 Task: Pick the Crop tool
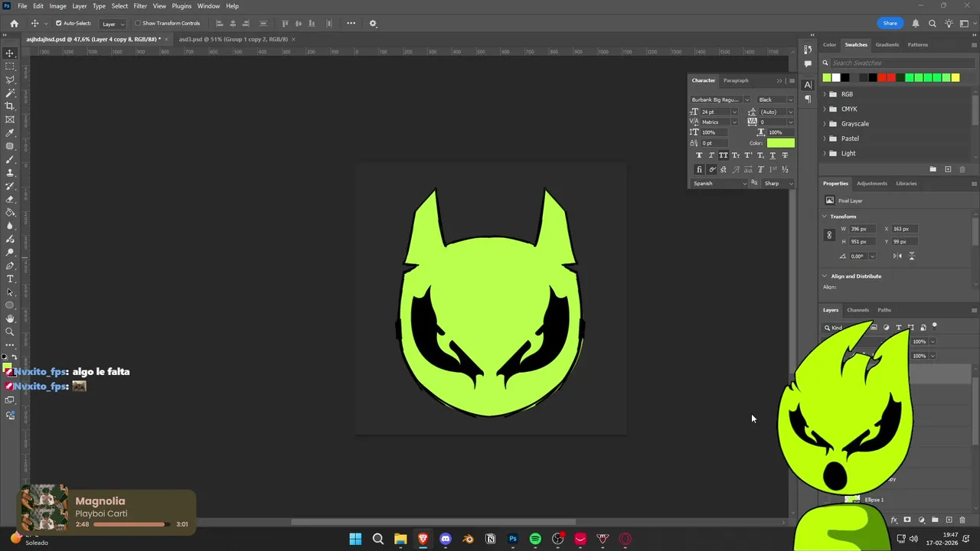pyautogui.click(x=10, y=106)
